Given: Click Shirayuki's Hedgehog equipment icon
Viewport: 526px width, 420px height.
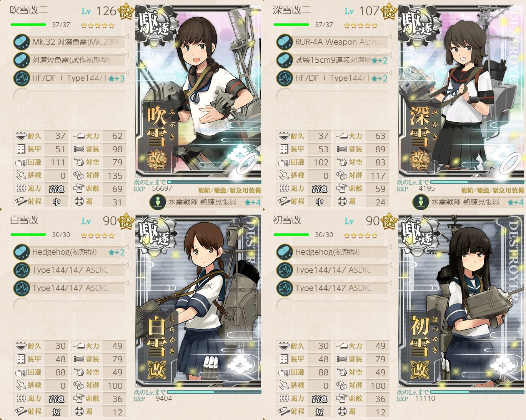Looking at the screenshot, I should point(22,252).
